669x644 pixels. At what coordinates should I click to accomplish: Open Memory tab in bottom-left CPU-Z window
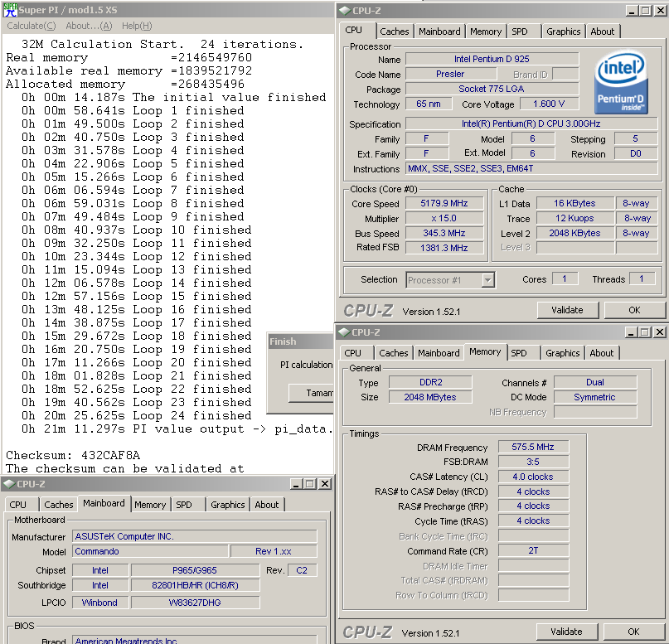coord(150,505)
